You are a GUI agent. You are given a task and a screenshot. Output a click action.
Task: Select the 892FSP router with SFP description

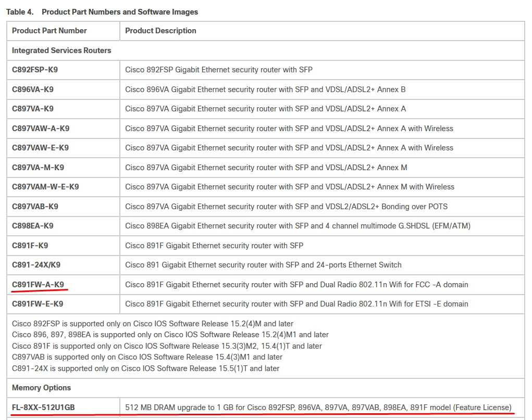point(219,70)
